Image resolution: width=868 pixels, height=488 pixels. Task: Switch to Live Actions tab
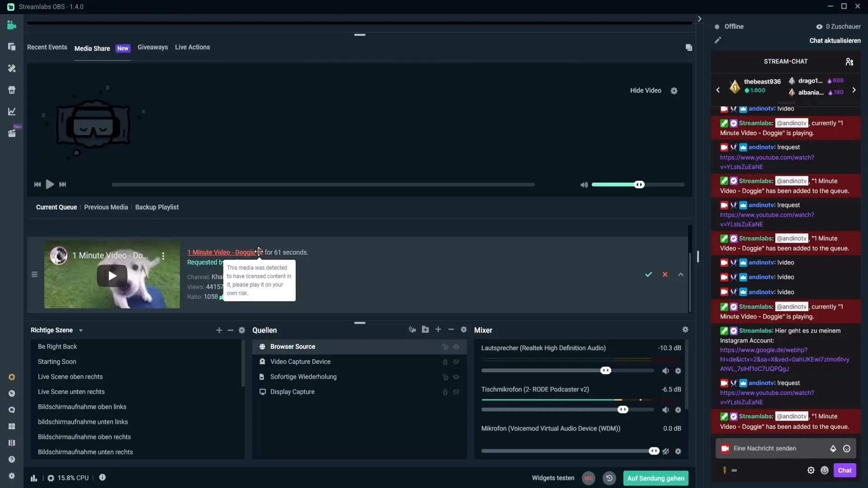click(x=193, y=47)
